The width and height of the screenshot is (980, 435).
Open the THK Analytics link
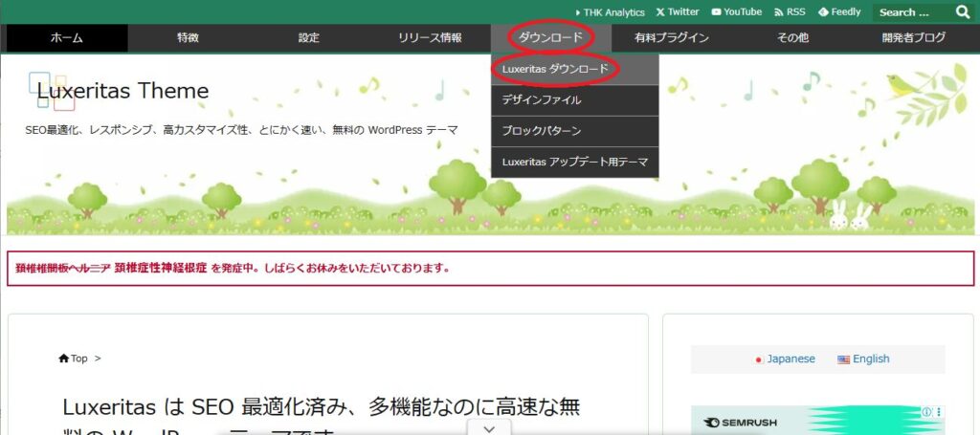click(610, 11)
